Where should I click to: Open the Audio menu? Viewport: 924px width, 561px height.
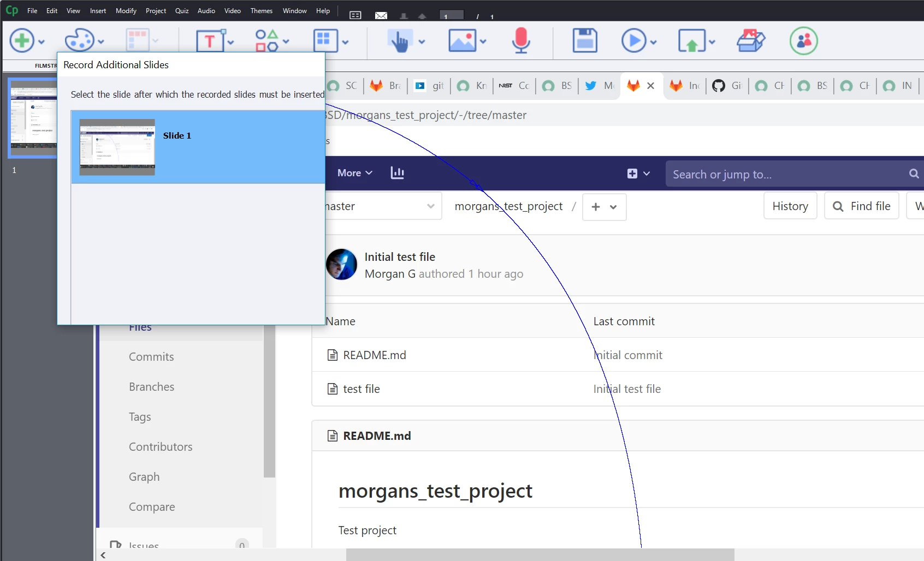[x=206, y=11]
